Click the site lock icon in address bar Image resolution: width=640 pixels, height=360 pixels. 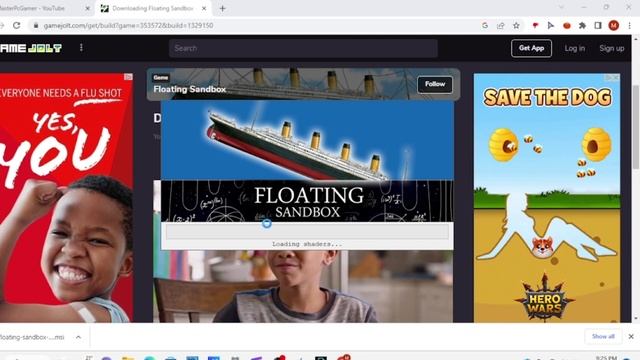[36, 25]
